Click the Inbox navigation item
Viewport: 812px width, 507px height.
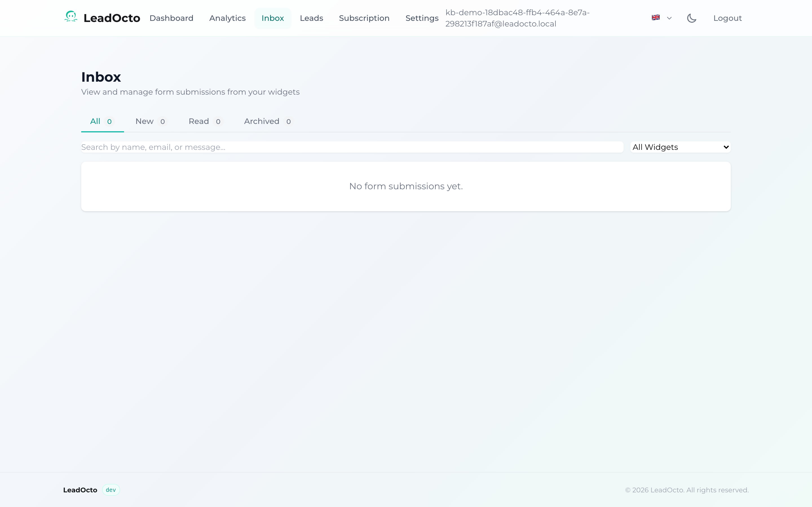tap(272, 18)
